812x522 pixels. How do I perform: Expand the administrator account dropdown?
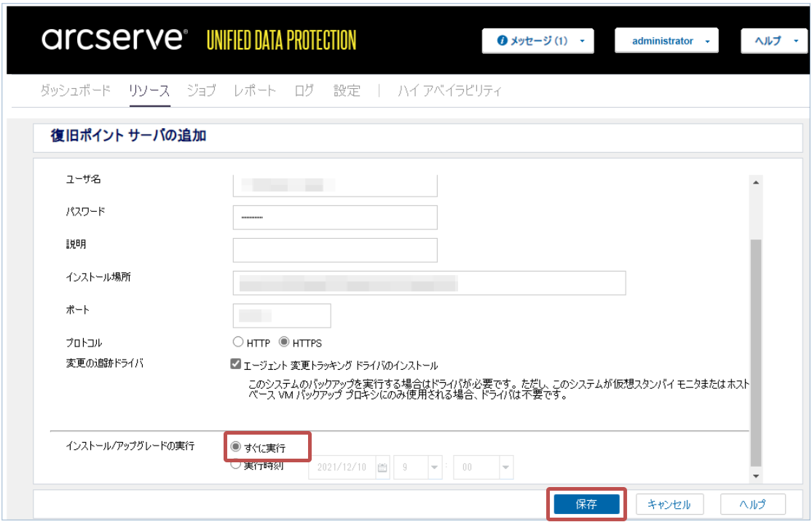click(x=666, y=41)
